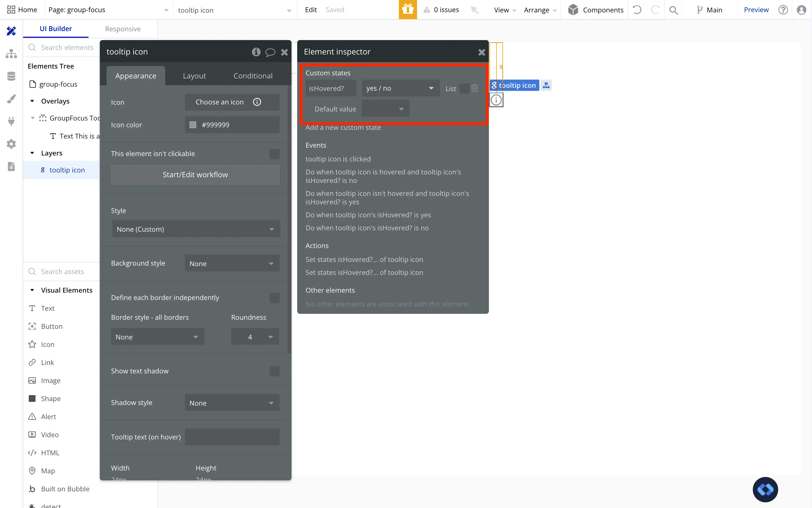Click the redo arrow icon
This screenshot has height=508, width=812.
pyautogui.click(x=655, y=10)
